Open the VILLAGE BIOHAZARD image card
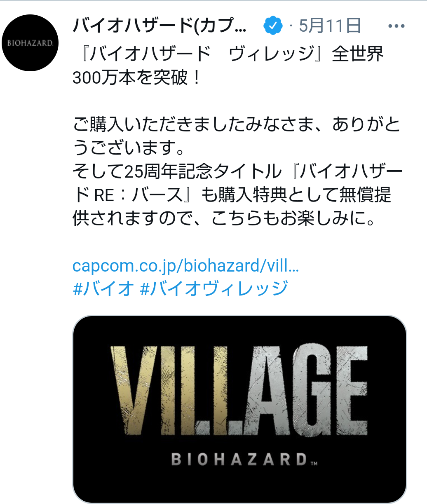Viewport: 427px width, 504px height. pos(239,409)
